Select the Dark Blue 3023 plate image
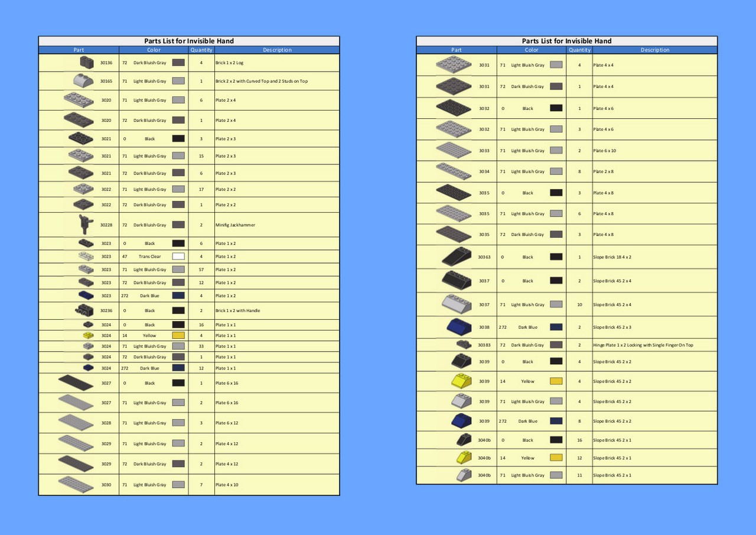756x535 pixels. pyautogui.click(x=86, y=296)
